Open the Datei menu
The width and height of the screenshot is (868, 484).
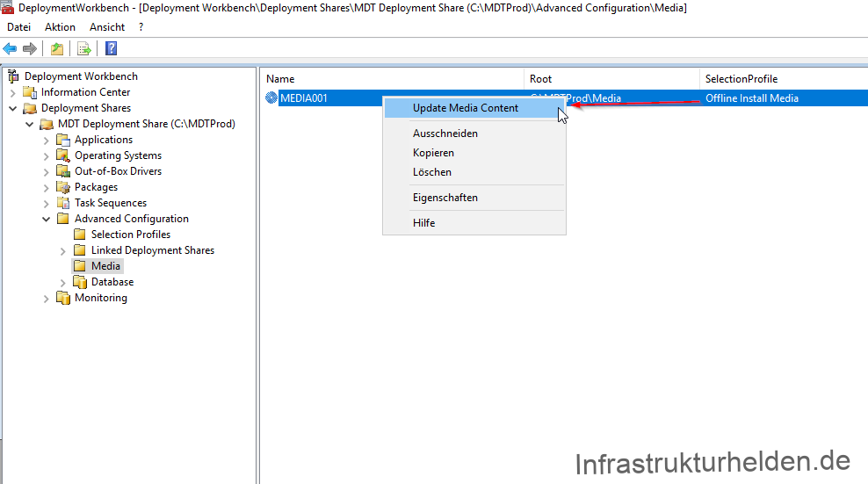(x=18, y=27)
